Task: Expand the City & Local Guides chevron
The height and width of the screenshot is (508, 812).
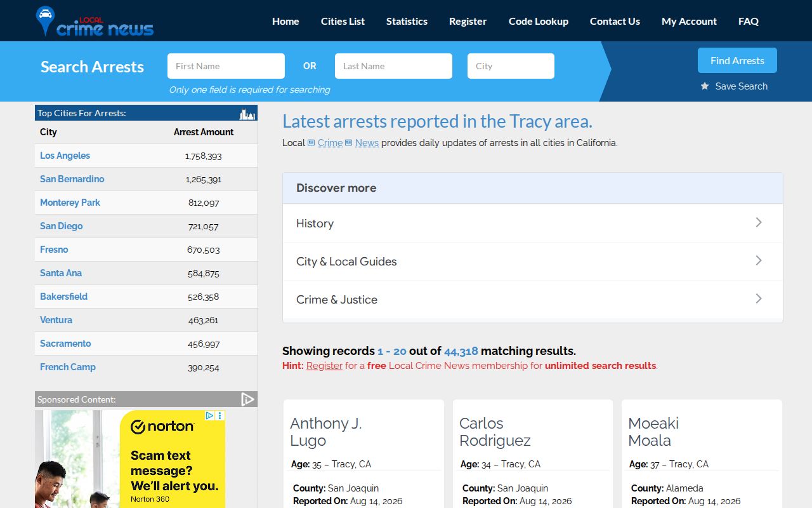Action: (759, 260)
